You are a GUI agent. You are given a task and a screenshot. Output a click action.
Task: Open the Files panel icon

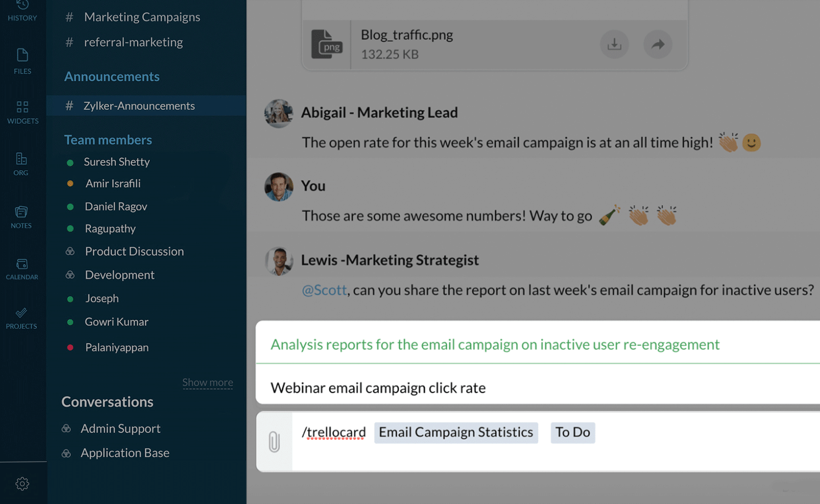[x=22, y=61]
